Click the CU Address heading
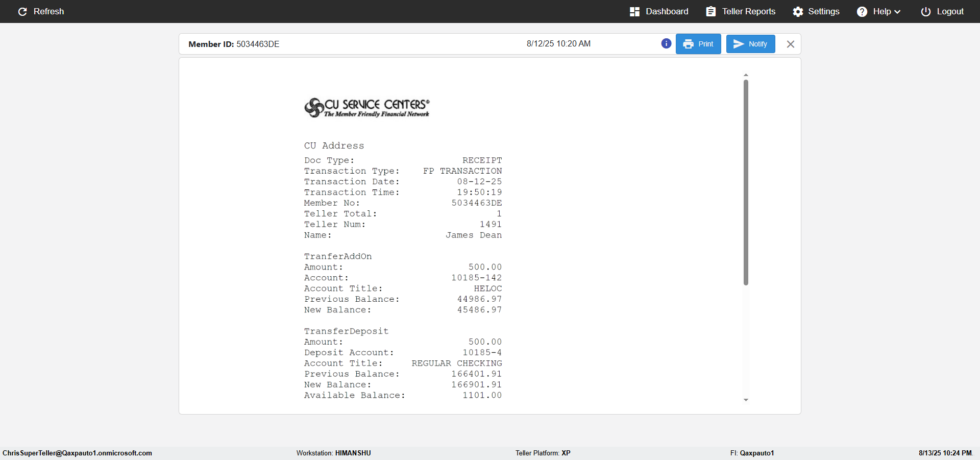The height and width of the screenshot is (460, 980). (334, 146)
